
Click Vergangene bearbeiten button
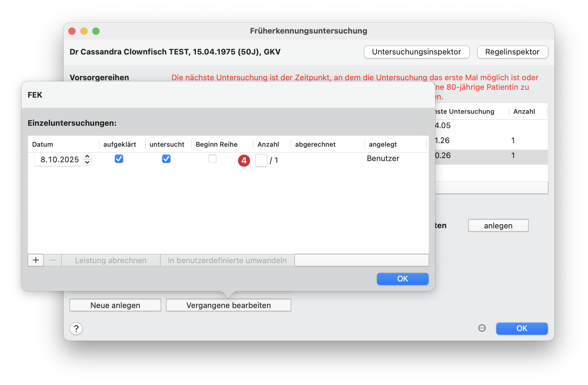[x=228, y=305]
